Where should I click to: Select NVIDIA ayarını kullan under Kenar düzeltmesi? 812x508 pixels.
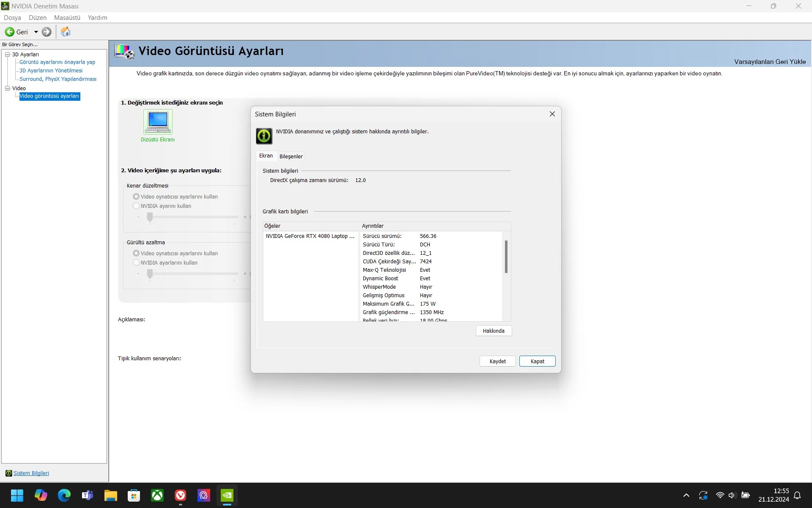[136, 206]
